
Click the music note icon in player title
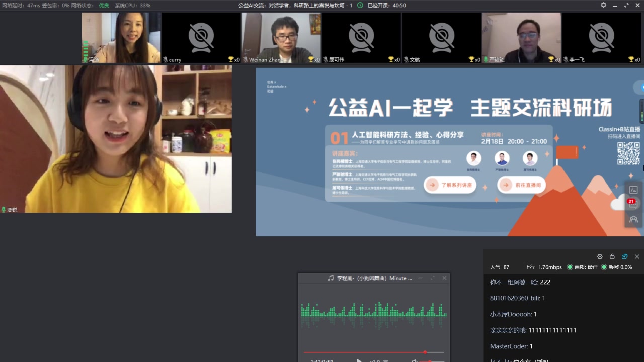coord(331,278)
